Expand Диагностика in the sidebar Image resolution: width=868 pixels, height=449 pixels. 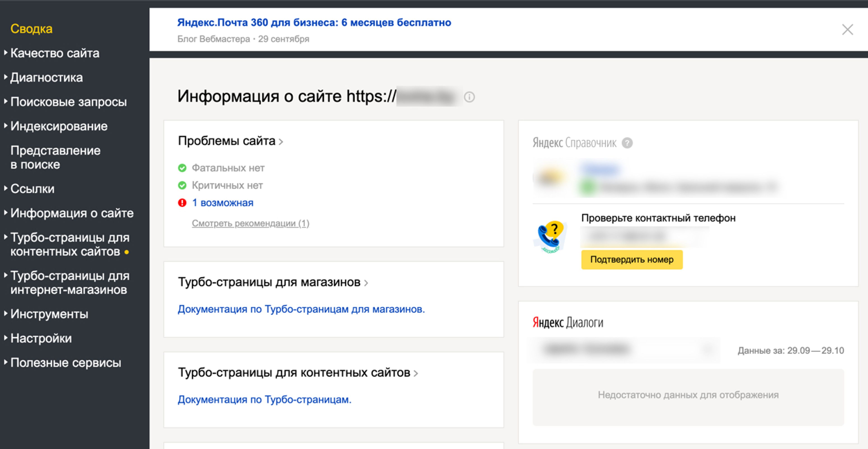pyautogui.click(x=47, y=78)
